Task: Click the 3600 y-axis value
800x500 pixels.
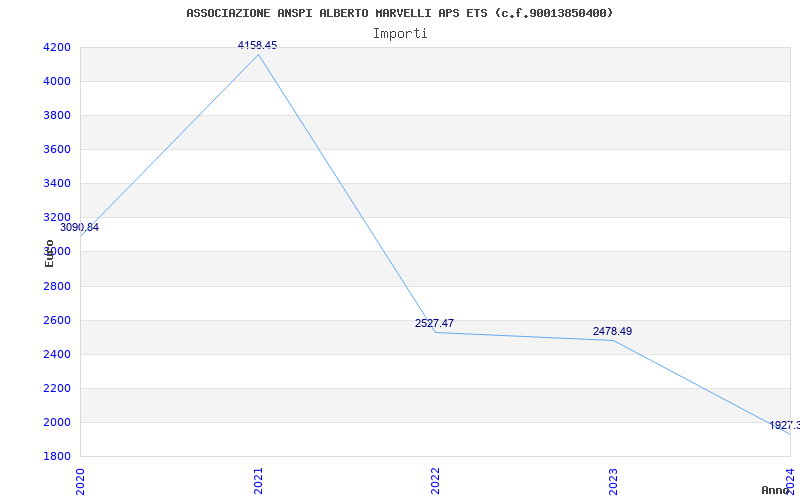Action: click(x=57, y=149)
